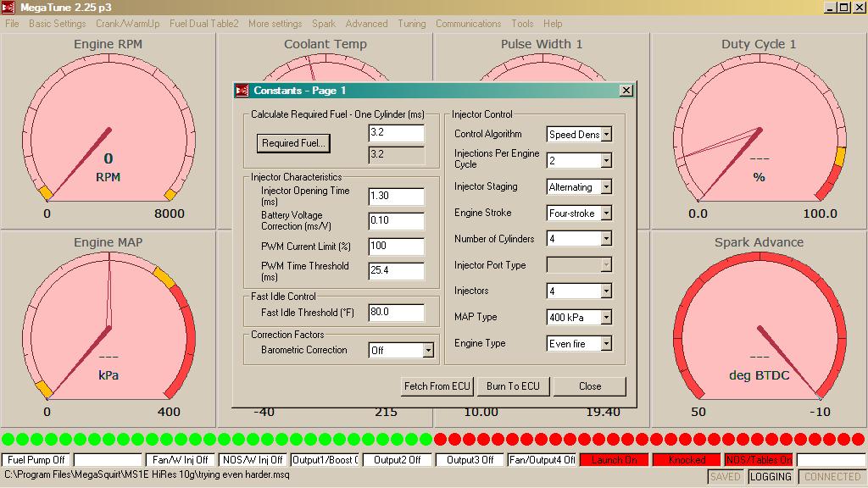Viewport: 868px width, 488px height.
Task: Click the NOS/W Inj Off indicator
Action: 253,460
